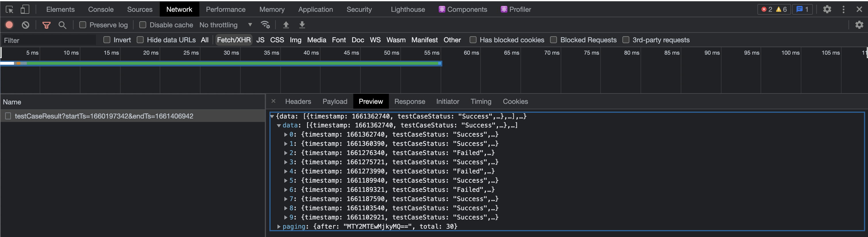Filter requests by Img
Viewport: 868px width, 237px height.
coord(296,40)
